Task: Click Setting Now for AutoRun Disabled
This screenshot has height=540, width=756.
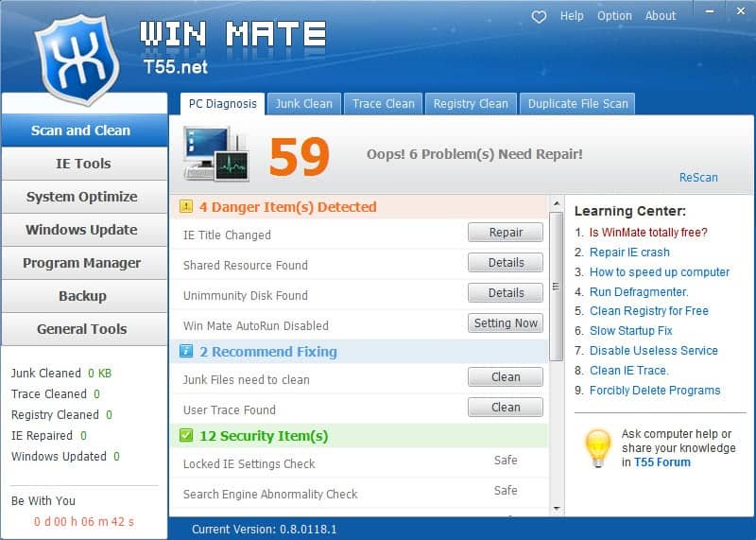Action: [x=506, y=322]
